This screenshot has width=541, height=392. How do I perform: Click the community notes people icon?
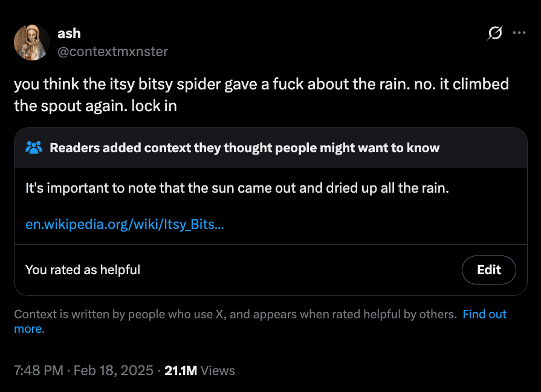click(34, 147)
